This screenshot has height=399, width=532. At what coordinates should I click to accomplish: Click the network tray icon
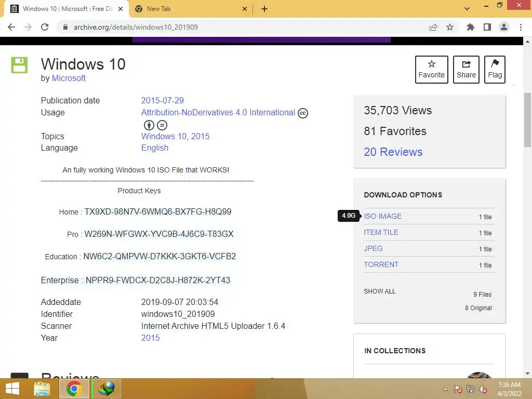pos(471,389)
